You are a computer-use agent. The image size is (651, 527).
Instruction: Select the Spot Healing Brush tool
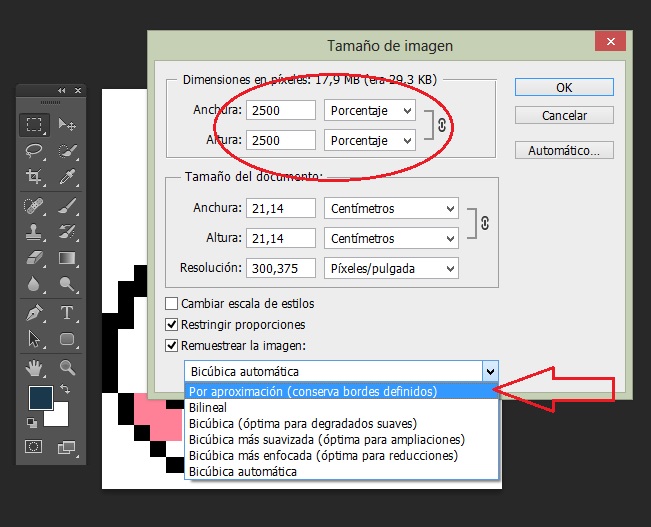[34, 206]
